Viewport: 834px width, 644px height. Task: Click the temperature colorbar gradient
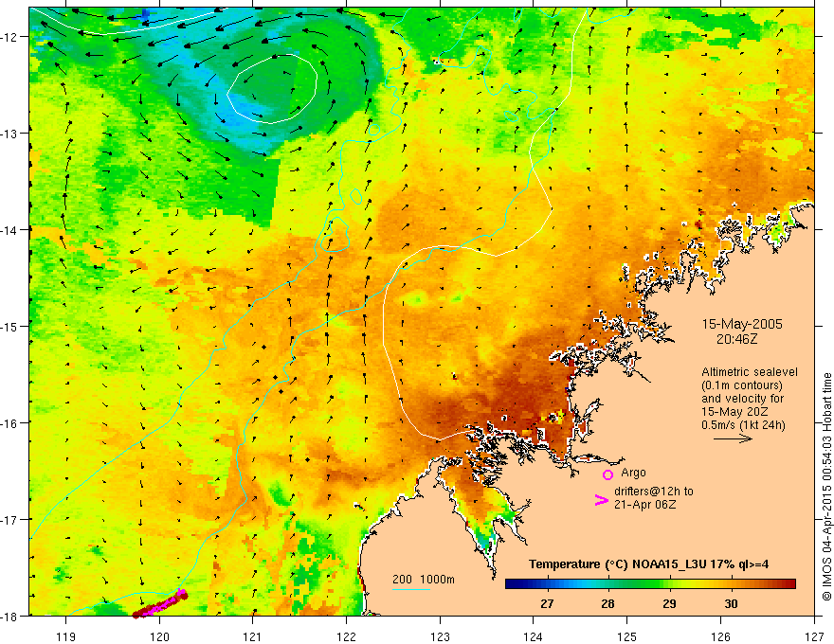(x=650, y=583)
